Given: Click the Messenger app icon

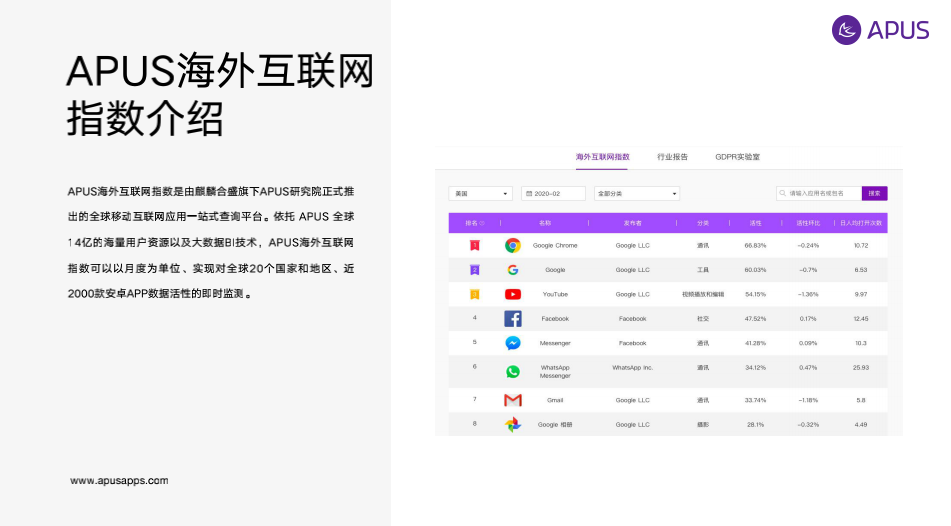Looking at the screenshot, I should [x=512, y=343].
